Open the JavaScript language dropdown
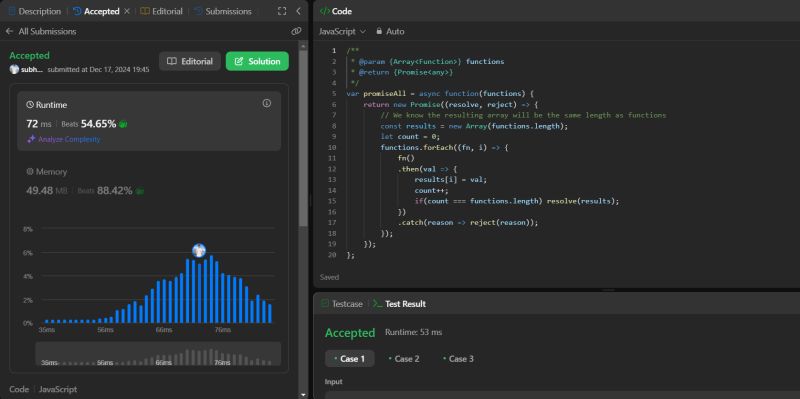800x399 pixels. pyautogui.click(x=342, y=31)
